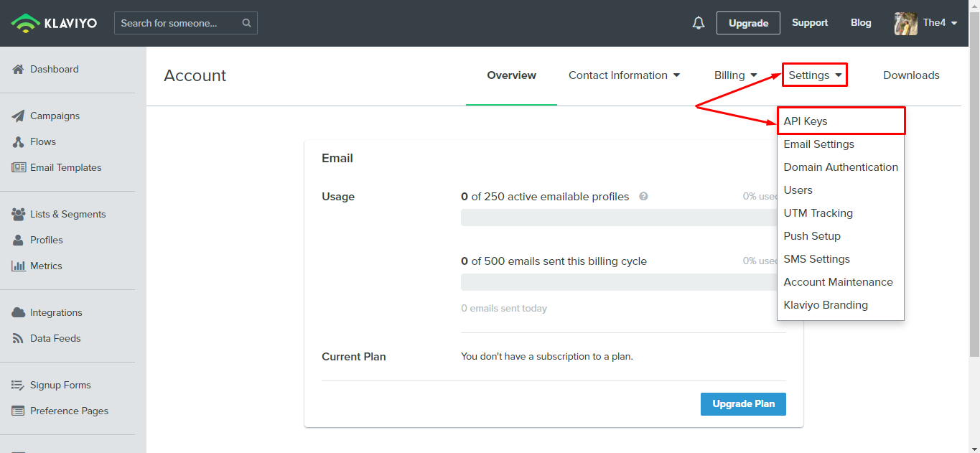
Task: Click the Dashboard home icon
Action: (x=19, y=70)
